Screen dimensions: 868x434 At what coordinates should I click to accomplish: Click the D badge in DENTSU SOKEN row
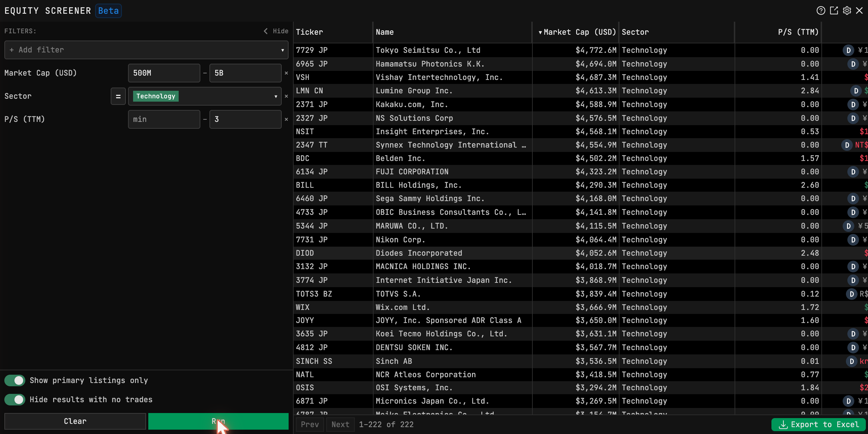pyautogui.click(x=853, y=348)
